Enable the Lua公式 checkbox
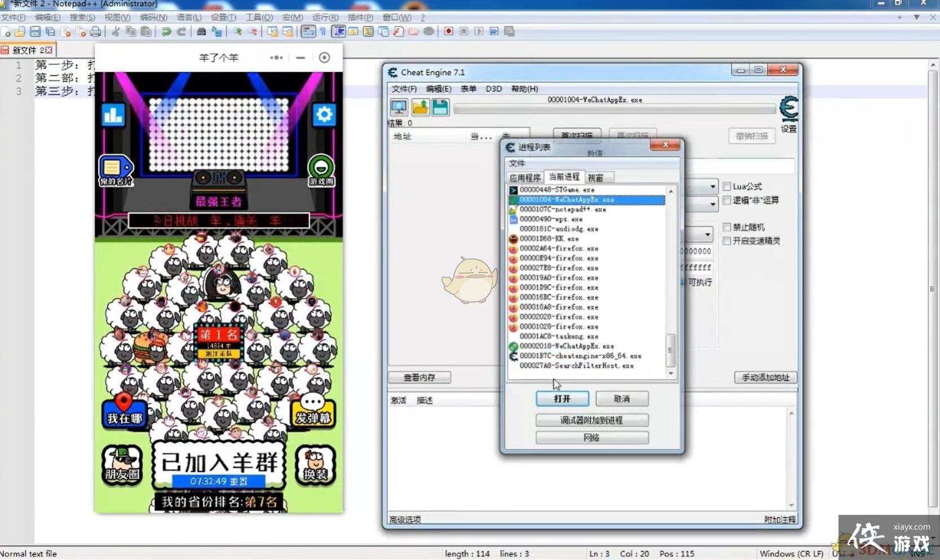This screenshot has height=560, width=940. tap(727, 186)
